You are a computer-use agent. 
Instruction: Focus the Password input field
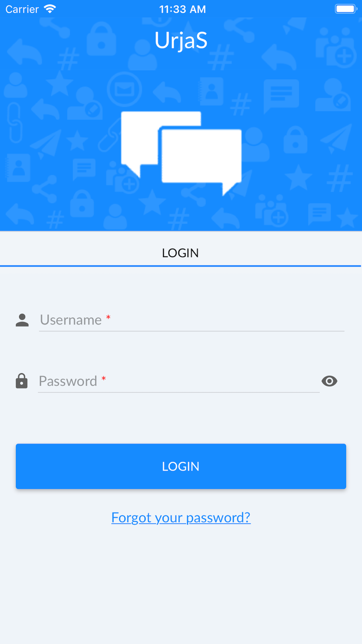tap(179, 381)
